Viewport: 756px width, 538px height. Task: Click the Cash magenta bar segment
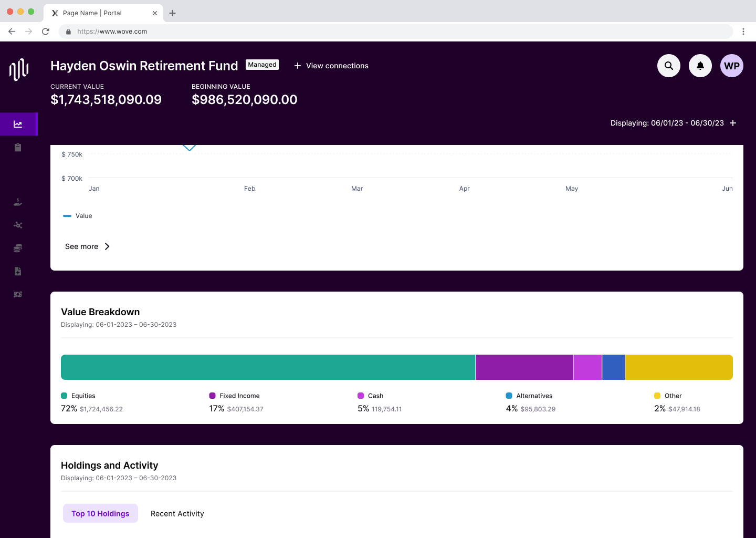587,367
